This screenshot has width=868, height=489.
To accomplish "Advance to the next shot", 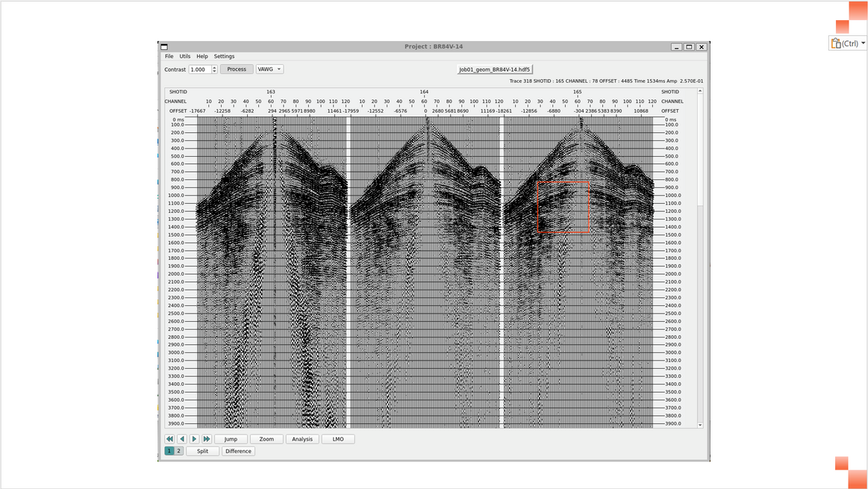I will click(194, 439).
